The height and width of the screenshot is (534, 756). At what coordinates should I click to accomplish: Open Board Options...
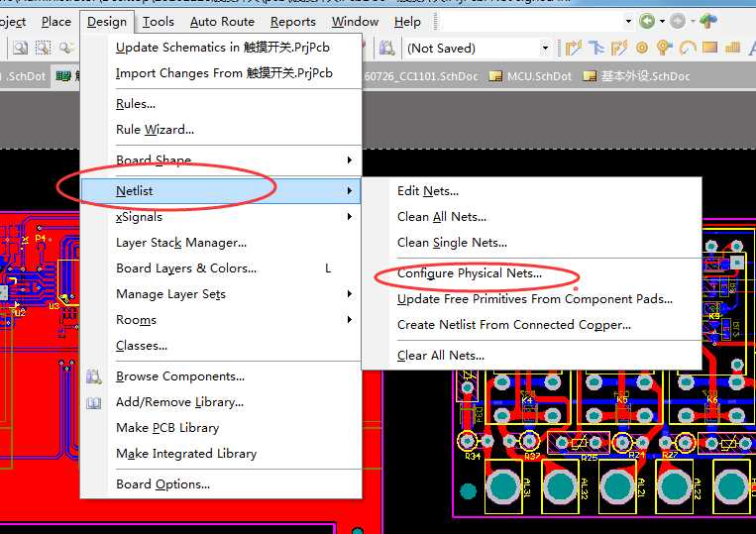[162, 484]
